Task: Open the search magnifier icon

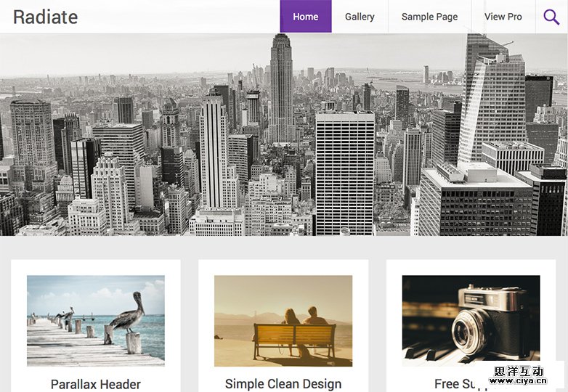Action: pos(551,17)
